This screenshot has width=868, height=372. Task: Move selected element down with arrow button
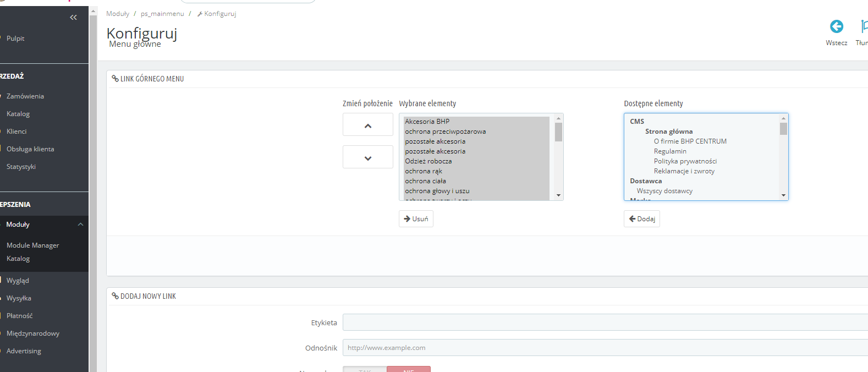point(368,157)
